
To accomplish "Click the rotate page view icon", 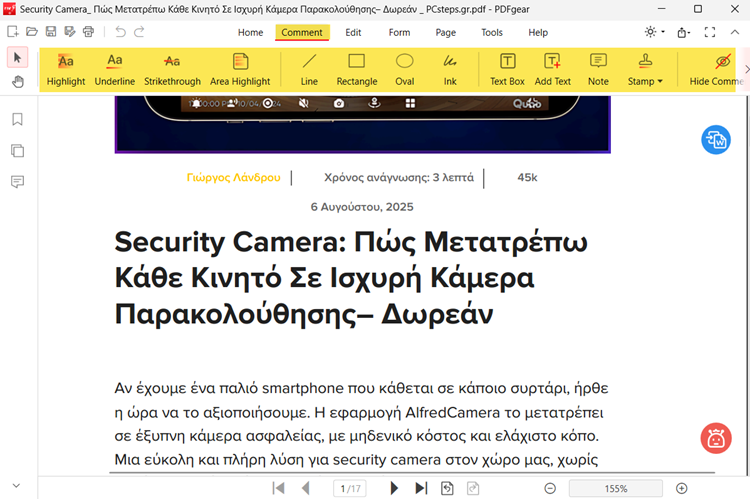I will (x=447, y=488).
